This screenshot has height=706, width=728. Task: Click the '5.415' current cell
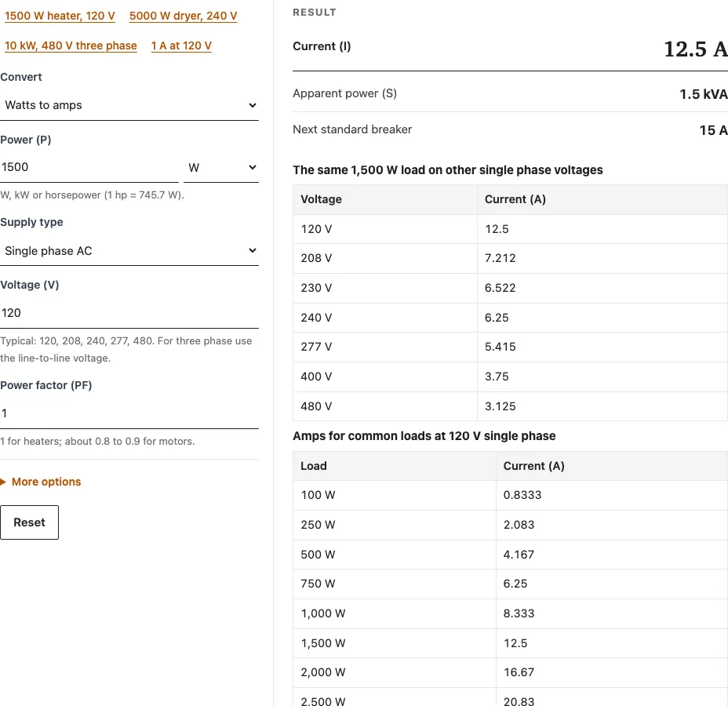tap(602, 347)
